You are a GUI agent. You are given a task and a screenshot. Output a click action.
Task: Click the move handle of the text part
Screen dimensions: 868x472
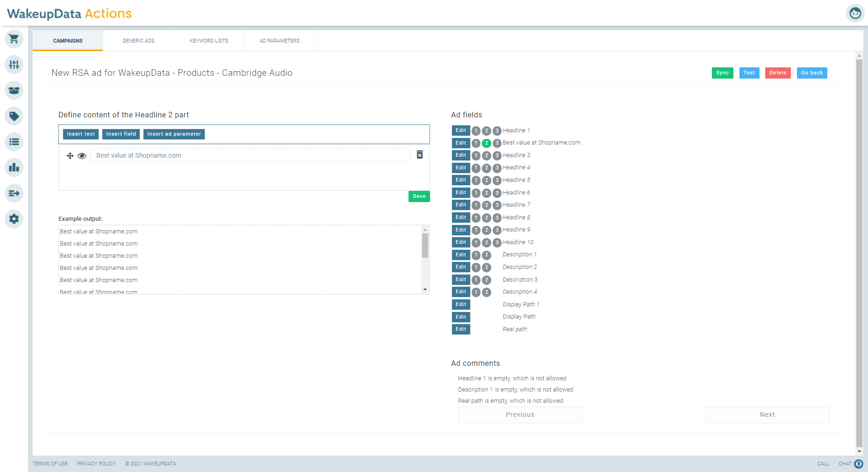coord(70,156)
